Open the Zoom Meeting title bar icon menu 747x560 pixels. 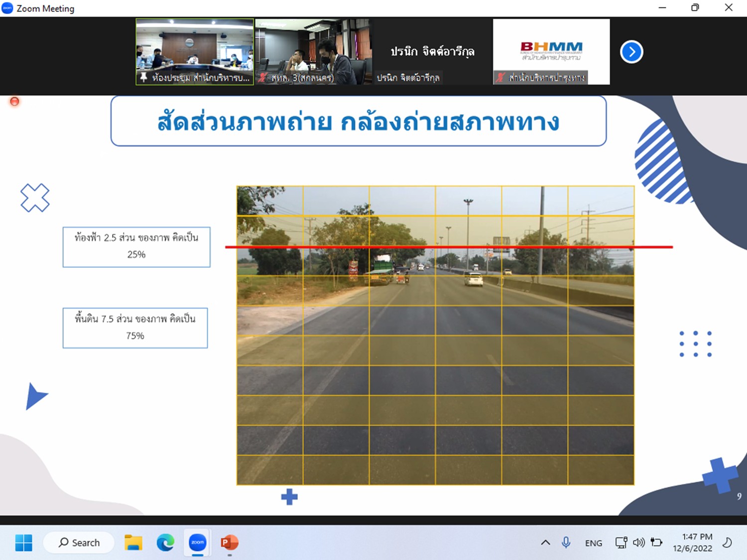coord(7,8)
